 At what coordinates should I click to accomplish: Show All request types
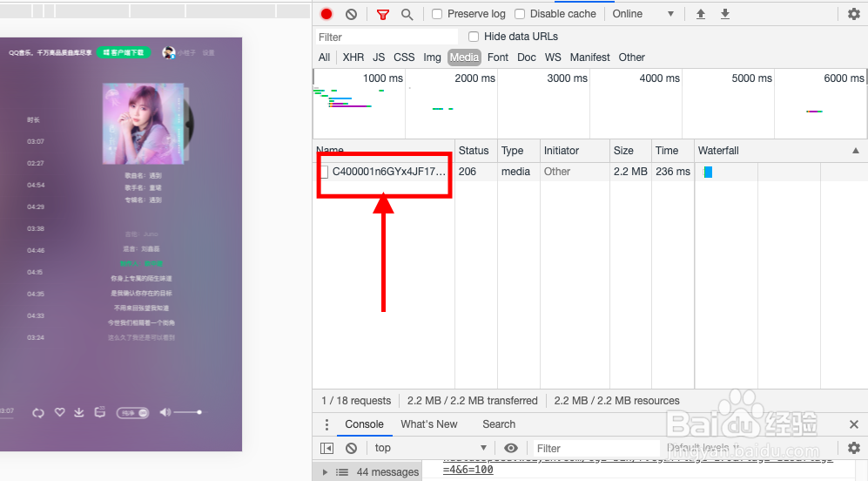[325, 58]
